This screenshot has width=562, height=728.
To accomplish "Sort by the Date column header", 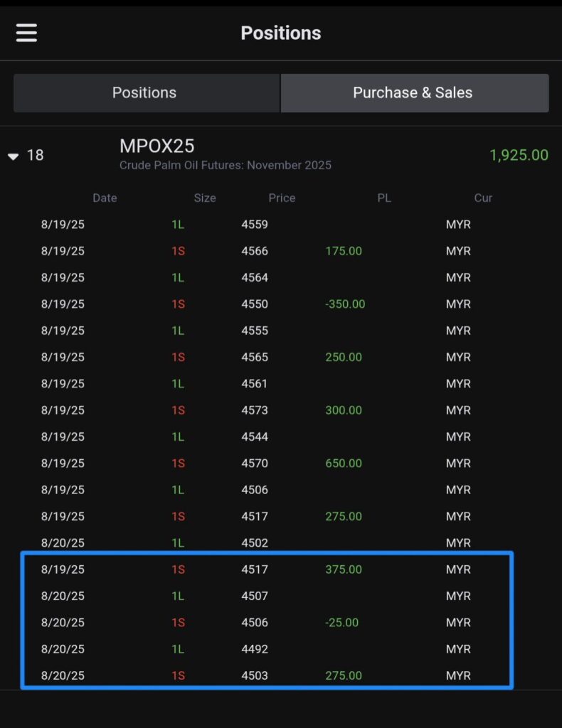I will click(x=105, y=198).
